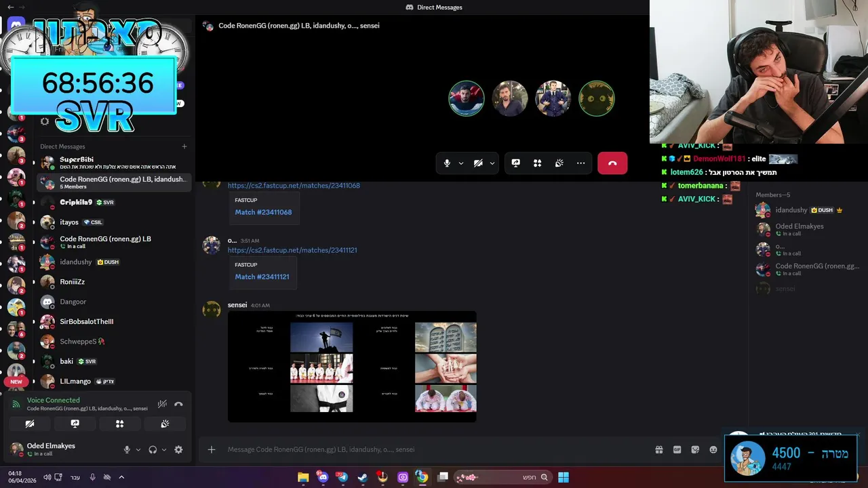
Task: Open LILmango direct message
Action: coord(113,381)
